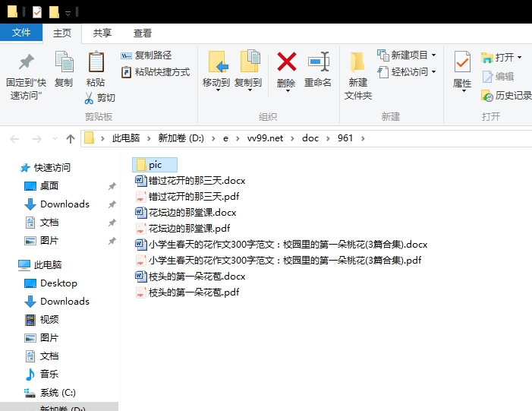Viewport: 532px width, 411px height.
Task: Expand the Move to dropdown arrow
Action: click(x=218, y=90)
